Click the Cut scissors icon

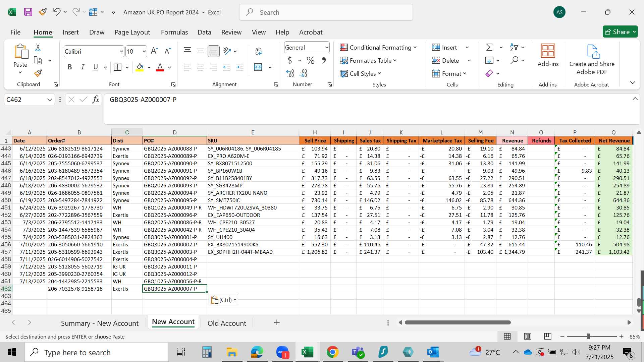pyautogui.click(x=38, y=48)
